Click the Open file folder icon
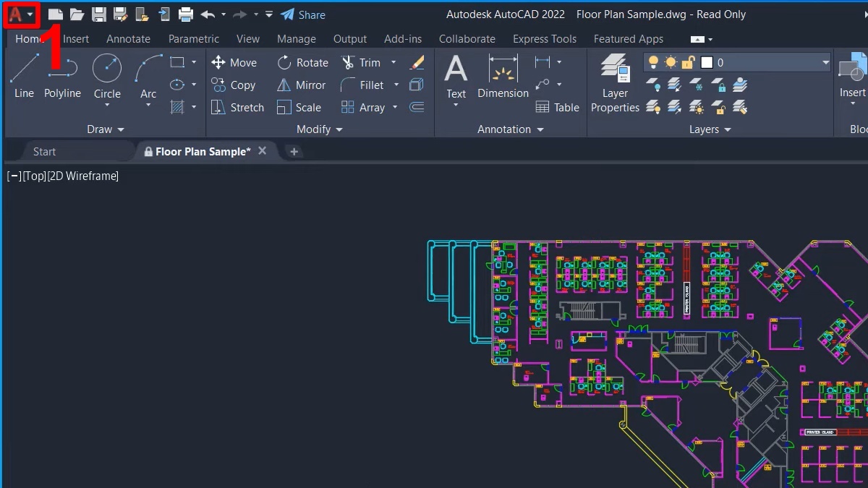 [77, 14]
